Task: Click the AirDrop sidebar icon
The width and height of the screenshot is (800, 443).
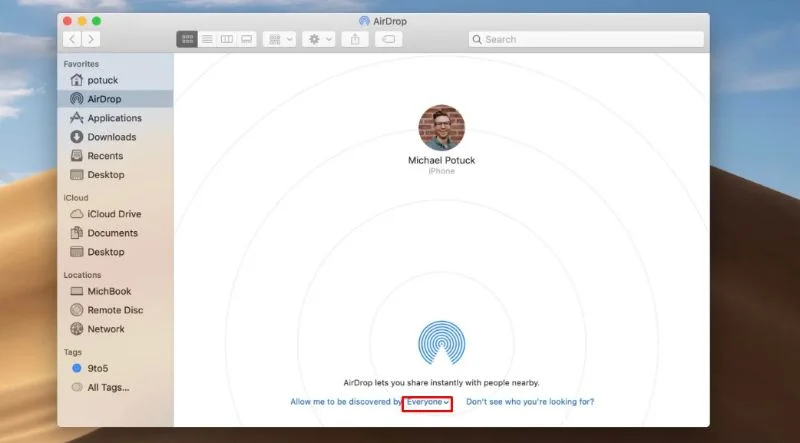Action: (77, 99)
